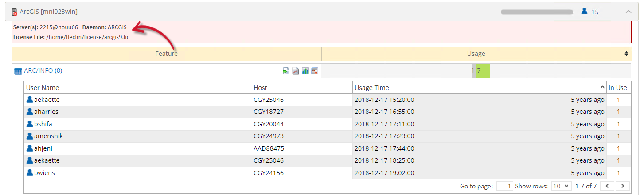Click the ArcGIS usage progress bar in header
This screenshot has width=644, height=195.
point(537,12)
